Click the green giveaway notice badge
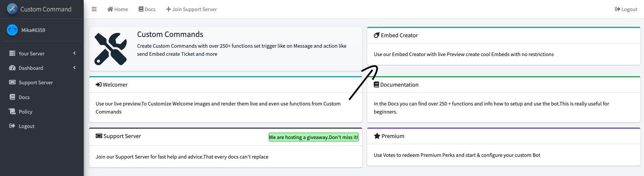The height and width of the screenshot is (176, 644). click(x=313, y=137)
